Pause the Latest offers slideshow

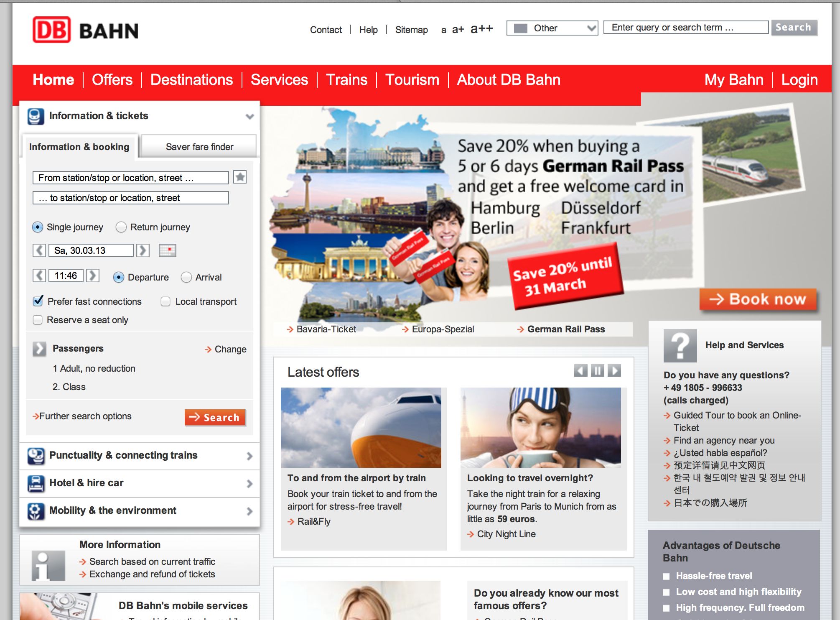click(x=598, y=370)
